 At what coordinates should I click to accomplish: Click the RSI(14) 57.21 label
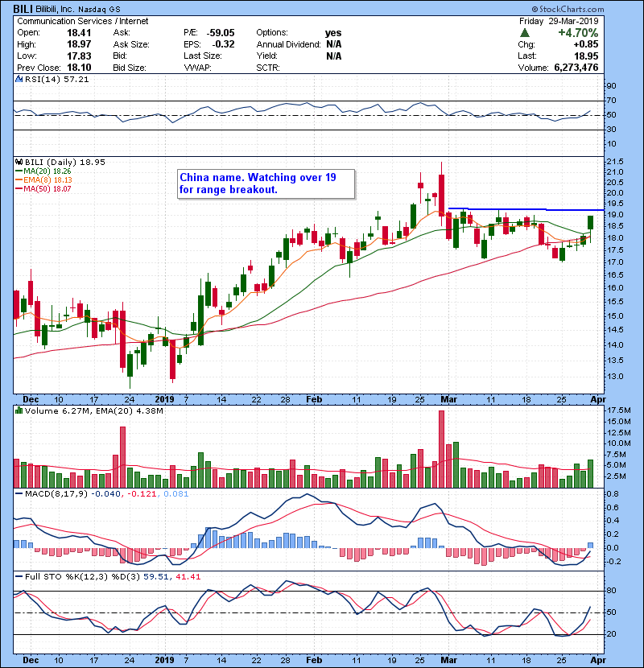click(x=56, y=79)
